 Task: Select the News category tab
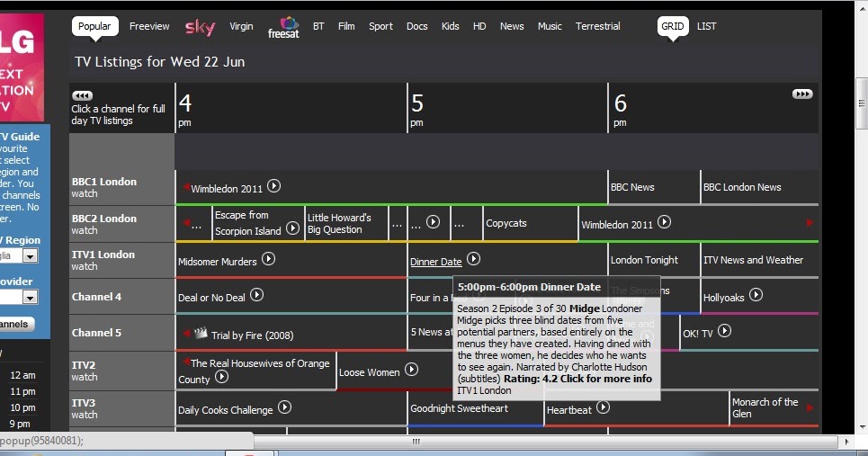pos(512,26)
